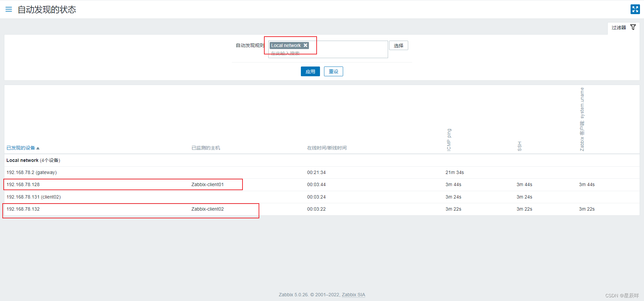The height and width of the screenshot is (301, 644).
Task: Click the 选择 button
Action: [x=398, y=45]
